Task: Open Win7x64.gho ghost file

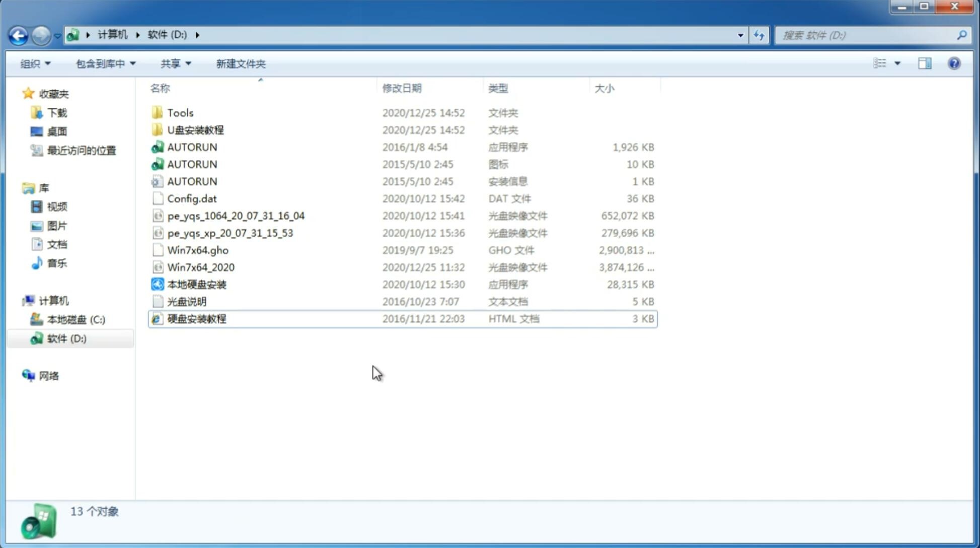Action: 197,250
